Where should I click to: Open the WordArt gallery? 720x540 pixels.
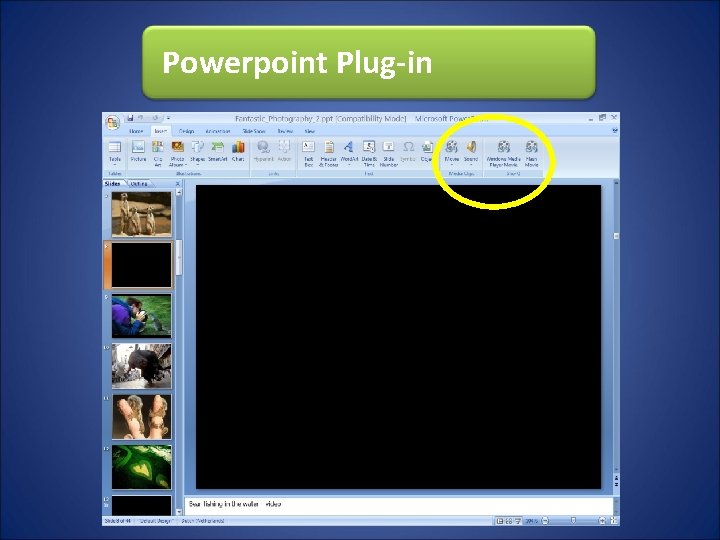[349, 154]
